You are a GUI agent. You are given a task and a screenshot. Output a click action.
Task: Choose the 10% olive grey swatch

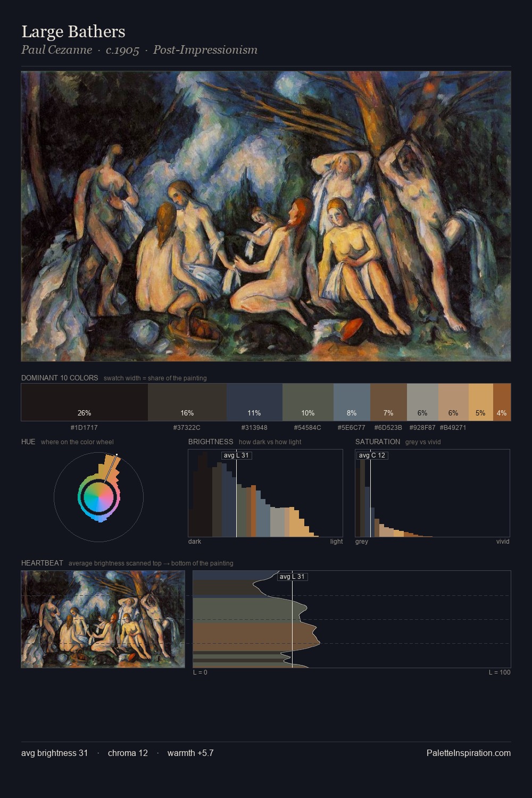pyautogui.click(x=308, y=402)
